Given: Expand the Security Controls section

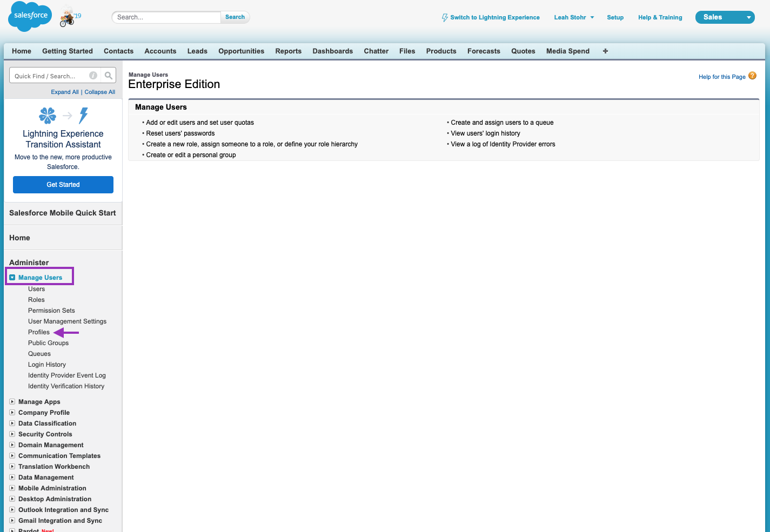Looking at the screenshot, I should pyautogui.click(x=12, y=434).
